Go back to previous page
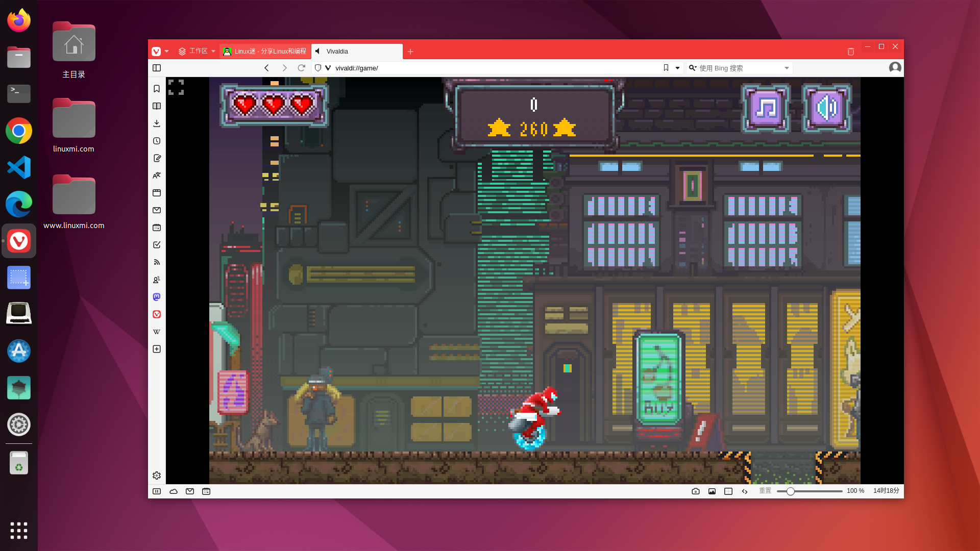 pyautogui.click(x=266, y=68)
